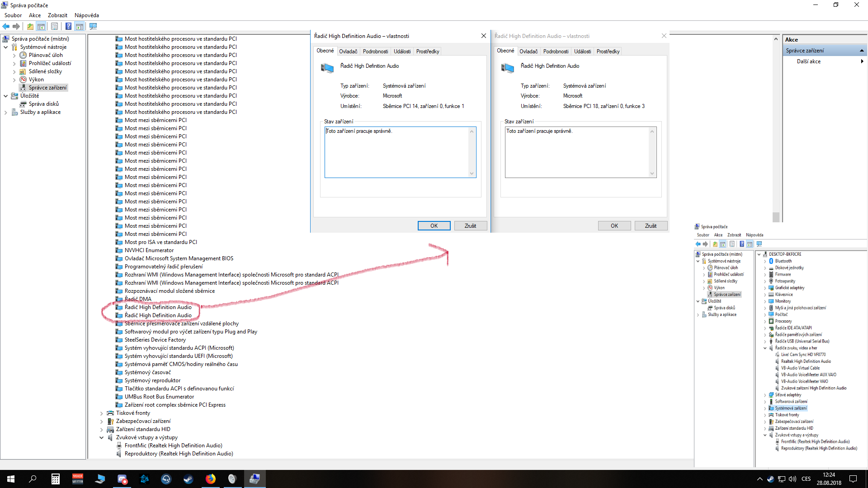868x488 pixels.
Task: Switch to Podrobnosti tab in left dialog
Action: click(375, 52)
